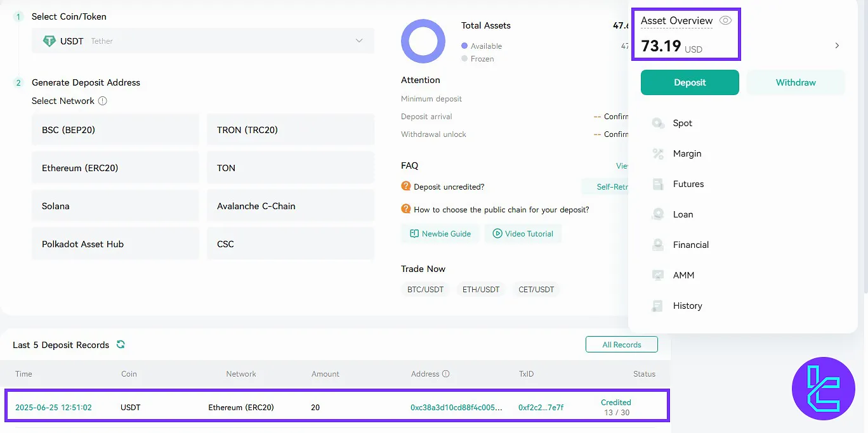The height and width of the screenshot is (433, 868).
Task: Open Deposit uncredited FAQ text
Action: pyautogui.click(x=449, y=187)
